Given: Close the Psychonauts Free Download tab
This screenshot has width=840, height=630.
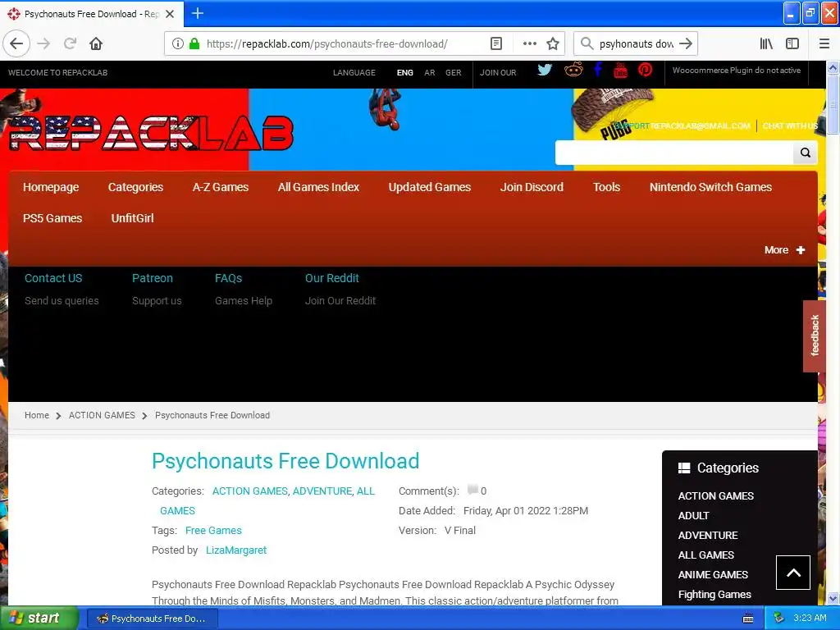Looking at the screenshot, I should point(170,14).
